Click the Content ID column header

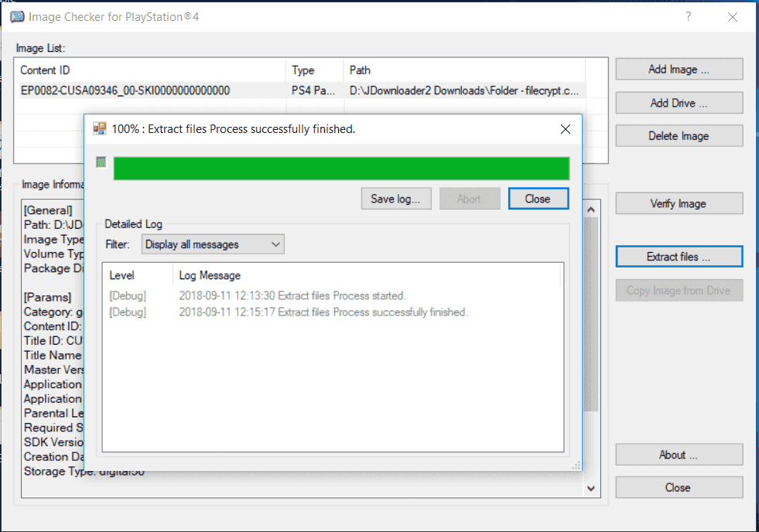click(x=150, y=70)
